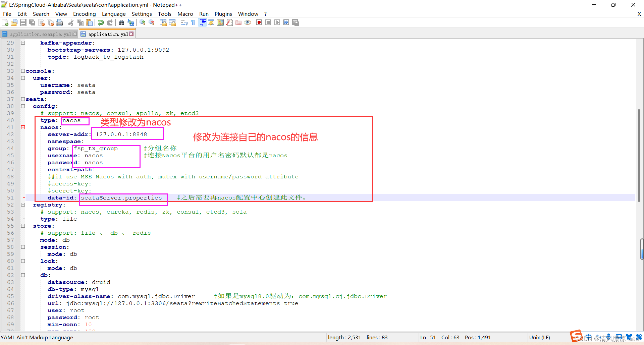Click the Unix (LF) line ending status field
The height and width of the screenshot is (345, 644).
point(539,337)
